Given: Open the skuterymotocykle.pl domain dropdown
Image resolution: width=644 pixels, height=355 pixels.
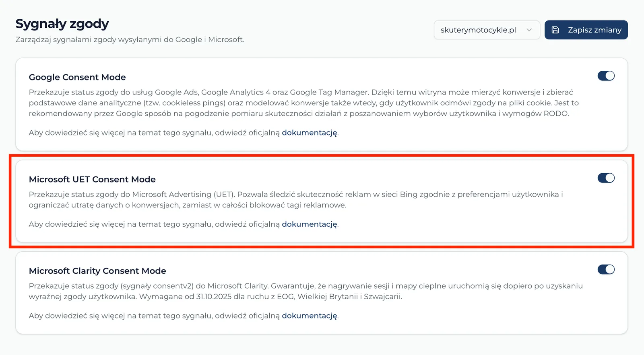Looking at the screenshot, I should pyautogui.click(x=487, y=30).
